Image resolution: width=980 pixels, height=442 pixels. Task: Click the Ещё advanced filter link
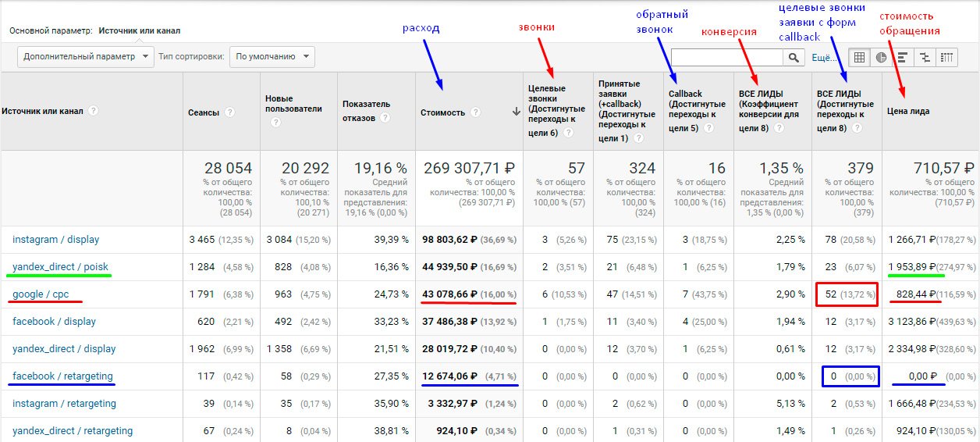824,58
